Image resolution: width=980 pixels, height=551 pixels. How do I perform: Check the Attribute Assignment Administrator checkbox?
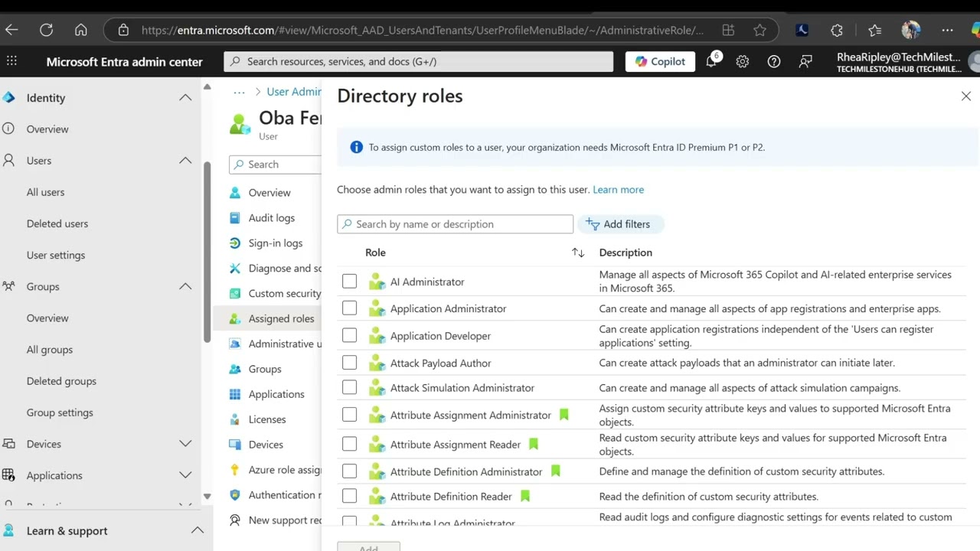click(x=349, y=415)
